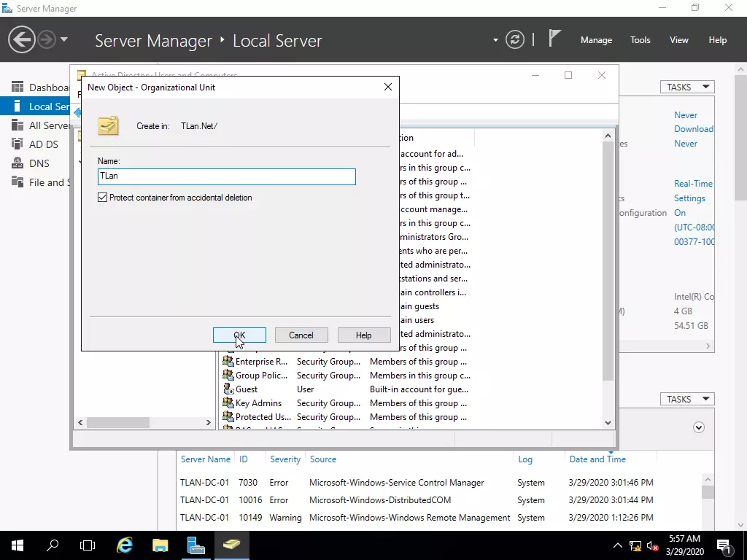This screenshot has height=560, width=747.
Task: Select the Microsoft-Windows-DistributedCOM event source
Action: (379, 500)
